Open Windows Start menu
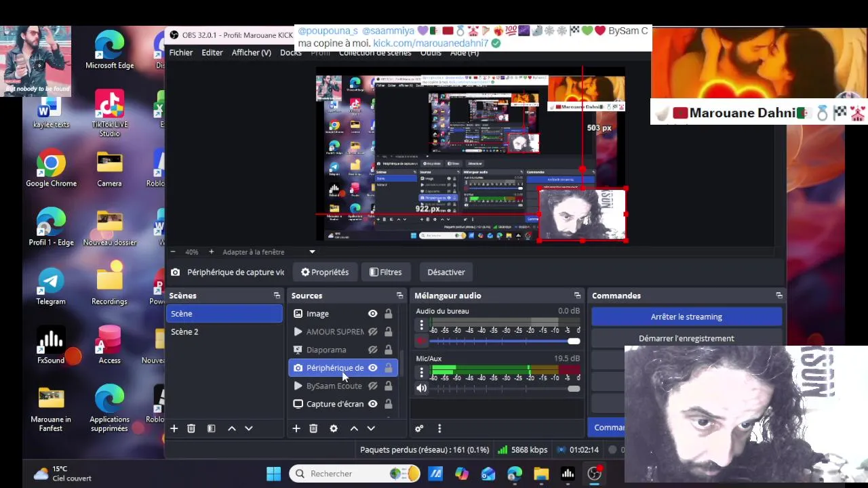This screenshot has width=868, height=488. 274,474
